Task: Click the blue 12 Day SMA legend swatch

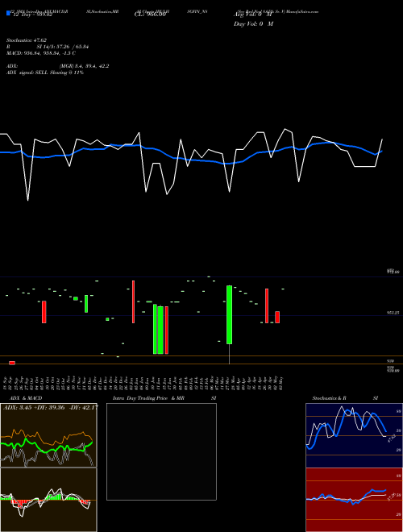Action: [x=8, y=14]
